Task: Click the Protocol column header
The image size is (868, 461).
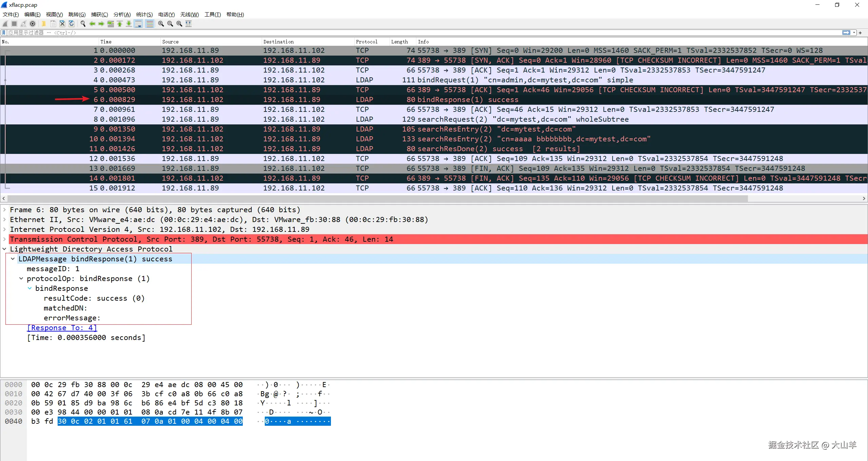Action: pyautogui.click(x=367, y=42)
